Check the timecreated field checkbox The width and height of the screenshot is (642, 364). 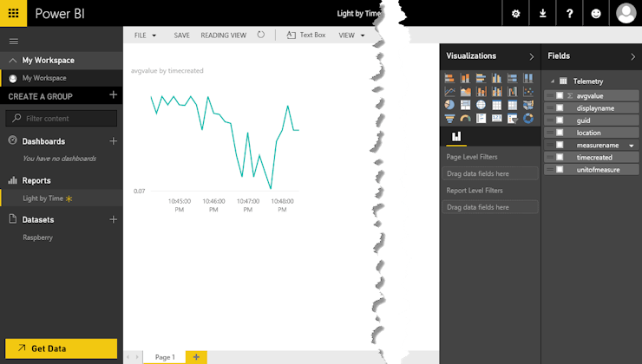560,157
